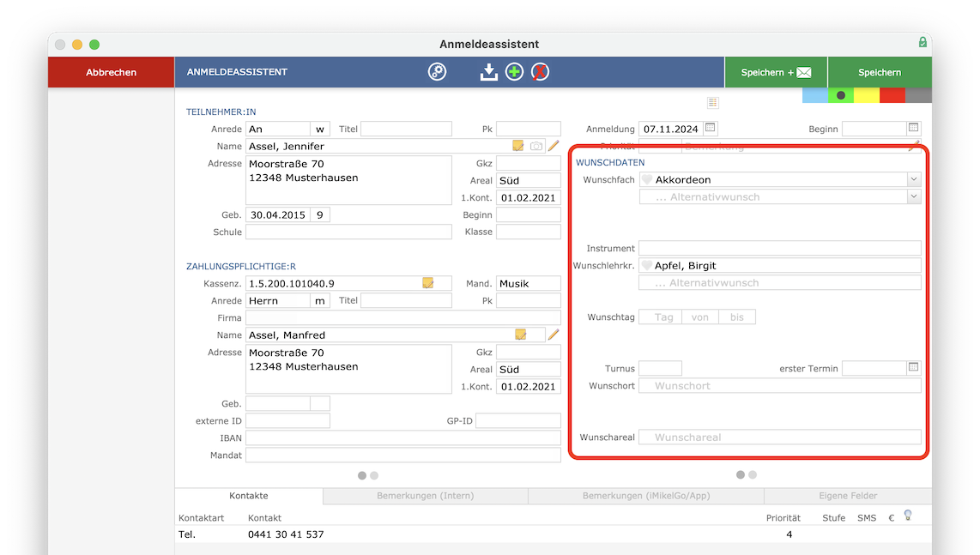Select the yellow color swatch
This screenshot has width=980, height=555.
pos(867,95)
